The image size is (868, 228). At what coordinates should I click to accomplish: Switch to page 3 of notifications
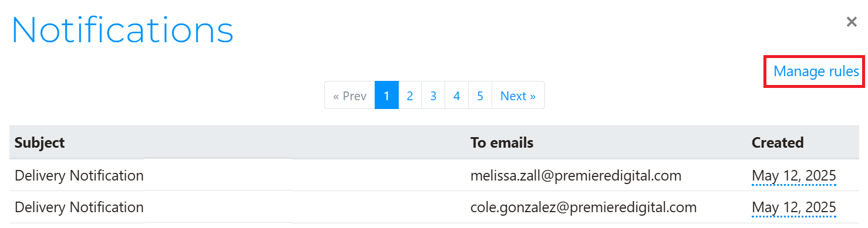[433, 96]
